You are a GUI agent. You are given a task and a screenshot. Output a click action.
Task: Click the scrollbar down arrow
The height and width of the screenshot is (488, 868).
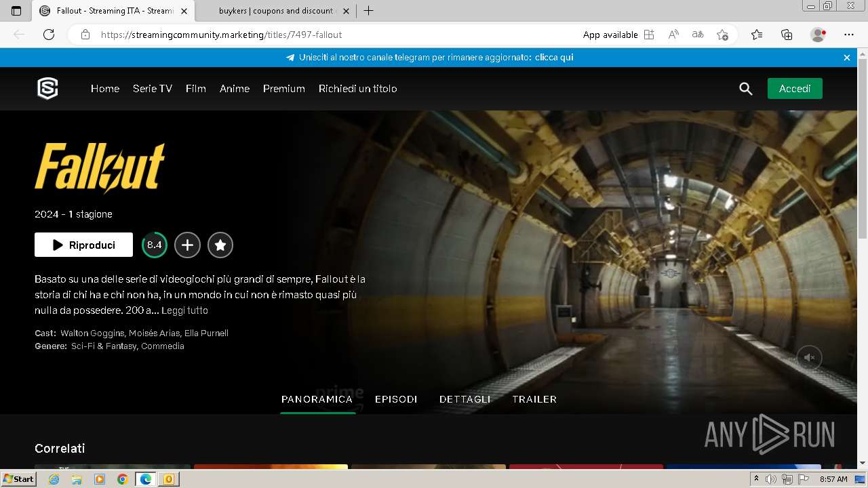[863, 464]
